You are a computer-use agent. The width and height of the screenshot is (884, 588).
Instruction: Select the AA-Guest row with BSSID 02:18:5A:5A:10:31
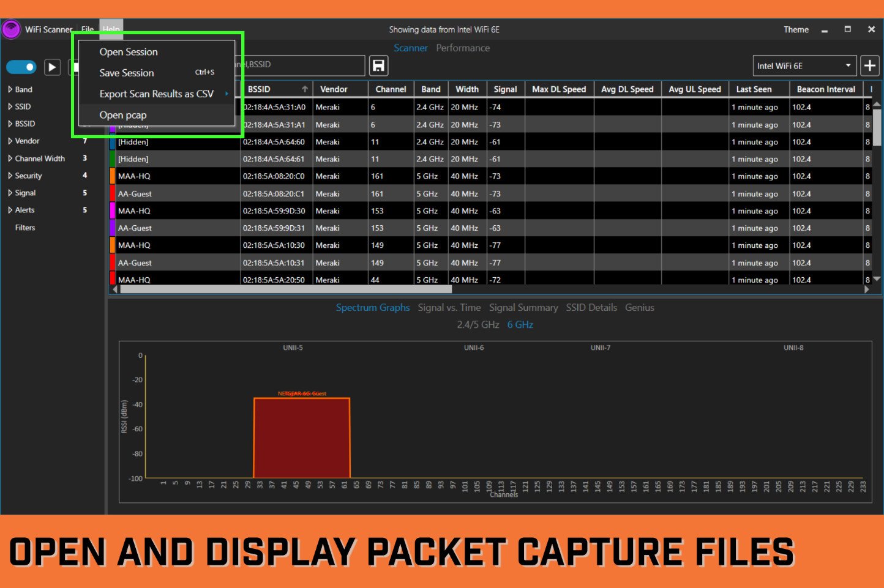[490, 262]
